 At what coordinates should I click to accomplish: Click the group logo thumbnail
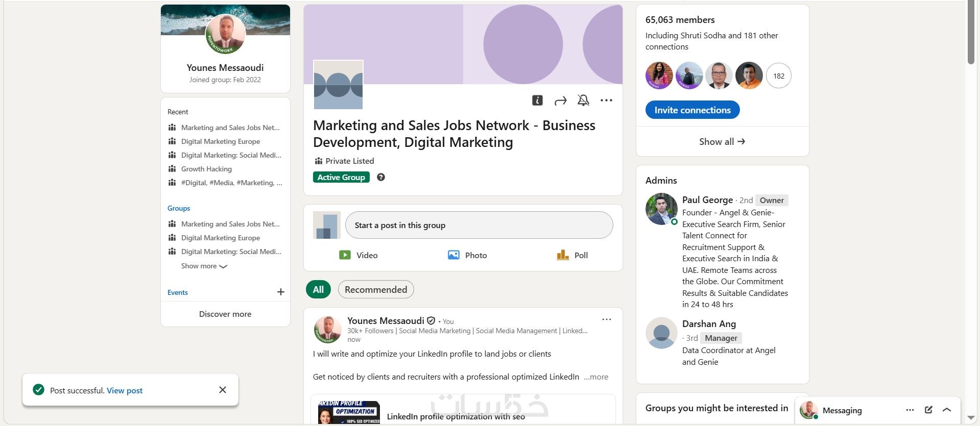(338, 85)
